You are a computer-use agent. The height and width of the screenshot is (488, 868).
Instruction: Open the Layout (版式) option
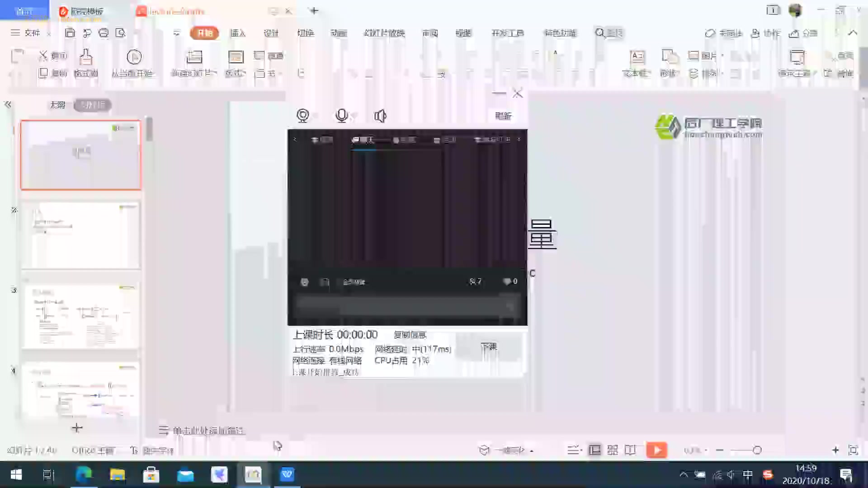tap(236, 63)
